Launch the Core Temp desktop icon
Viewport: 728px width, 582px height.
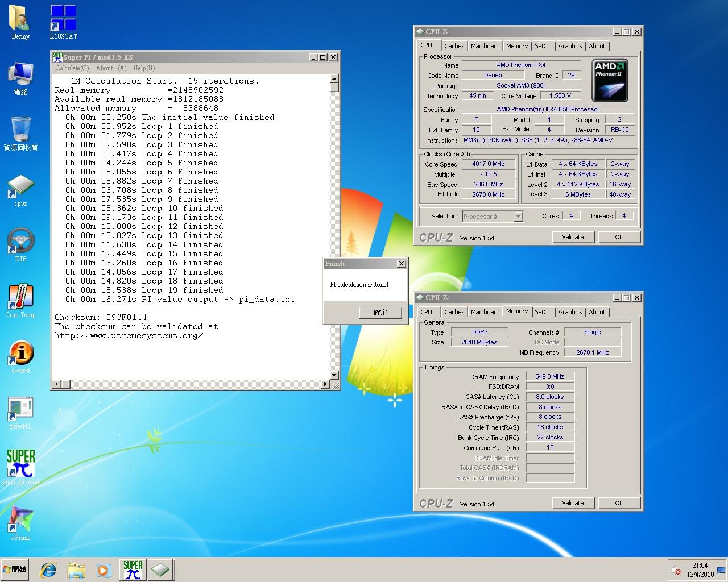click(x=20, y=301)
